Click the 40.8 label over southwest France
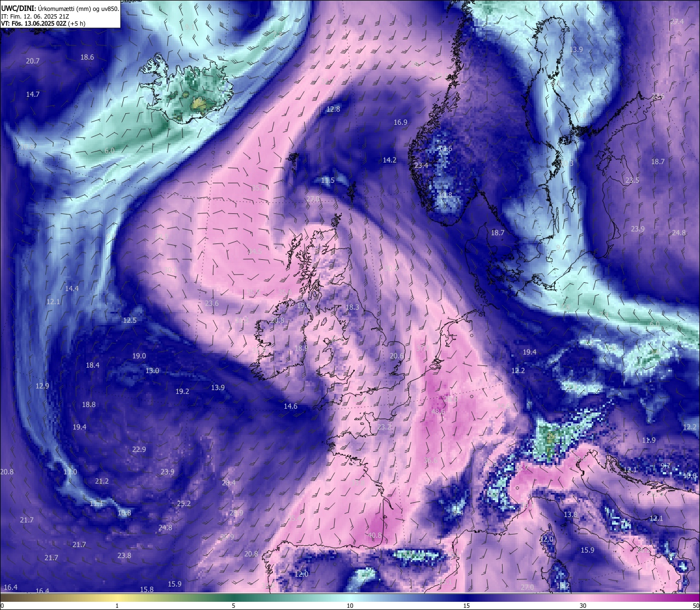Image resolution: width=700 pixels, height=610 pixels. click(x=375, y=535)
